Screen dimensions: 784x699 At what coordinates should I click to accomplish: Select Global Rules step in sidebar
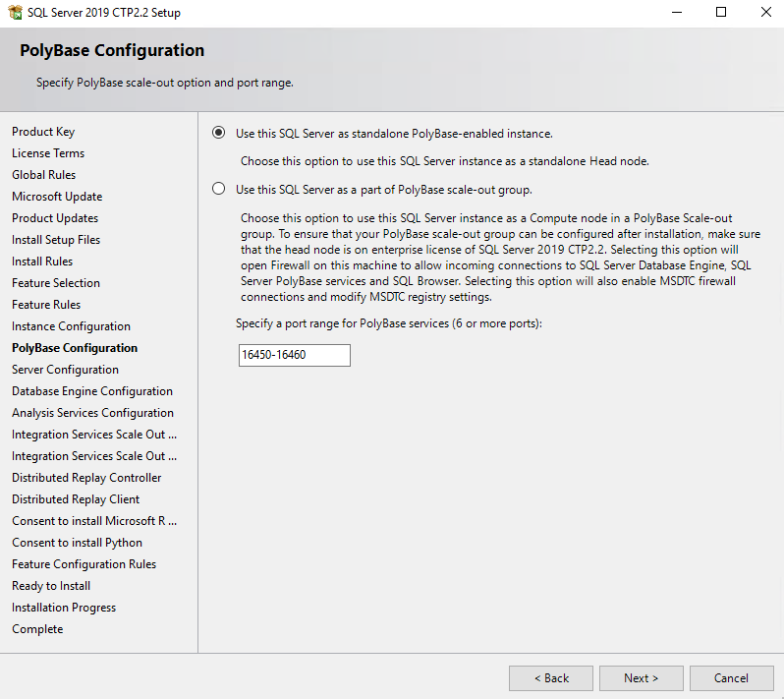44,175
